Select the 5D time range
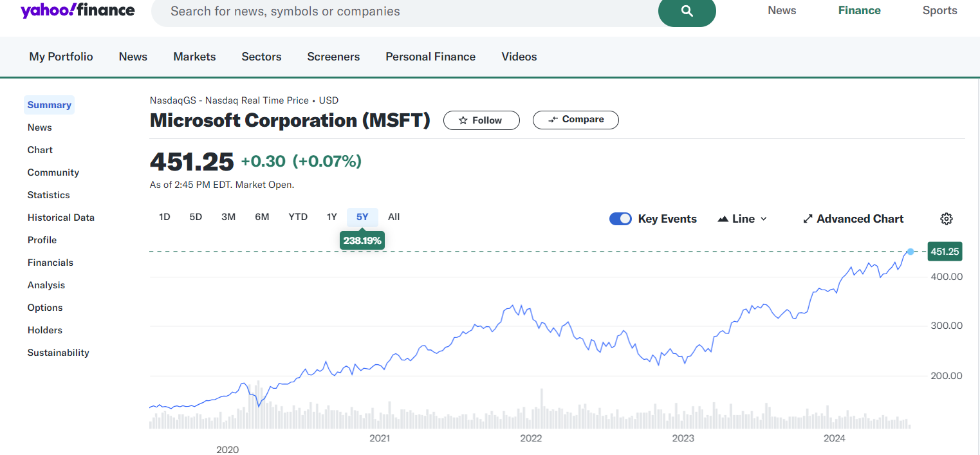This screenshot has width=980, height=455. coord(196,217)
